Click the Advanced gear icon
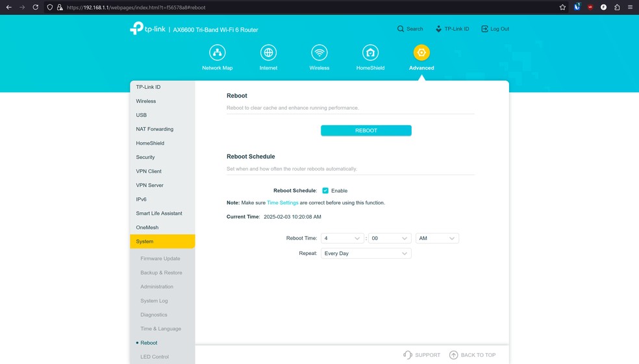Image resolution: width=639 pixels, height=364 pixels. [x=421, y=53]
